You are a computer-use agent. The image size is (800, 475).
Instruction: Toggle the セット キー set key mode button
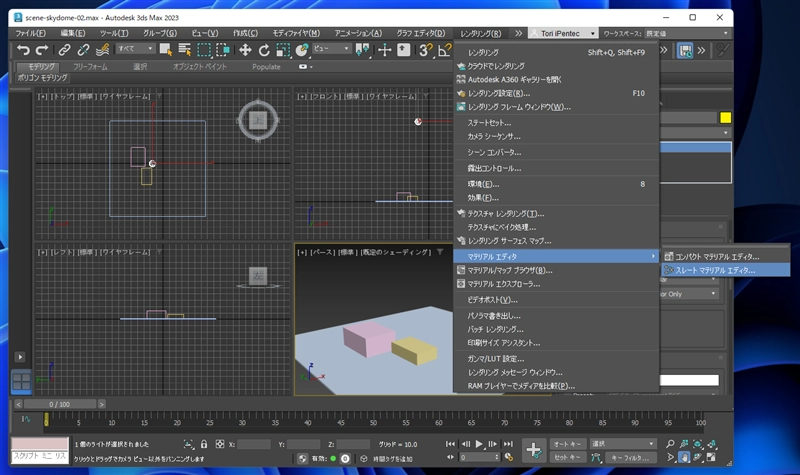[x=567, y=457]
